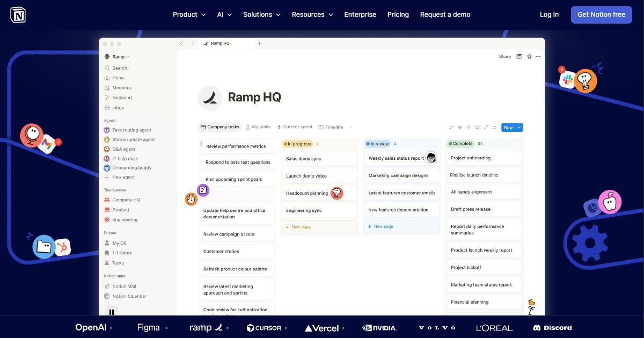
Task: Click the filter lines icon in board toolbar
Action: [x=459, y=128]
